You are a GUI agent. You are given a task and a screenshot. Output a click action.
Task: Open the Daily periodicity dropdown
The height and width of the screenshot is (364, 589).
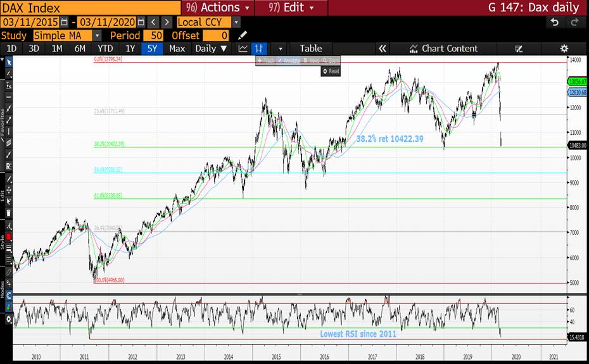tap(211, 49)
